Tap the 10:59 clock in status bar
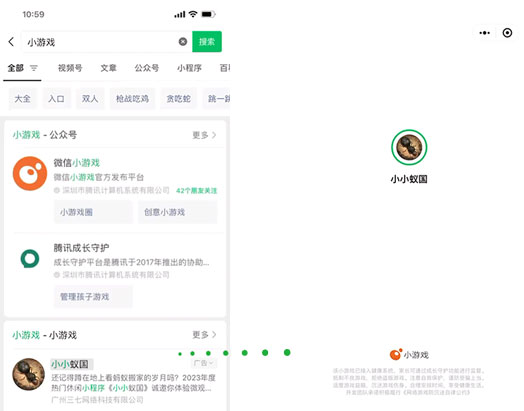The width and height of the screenshot is (524, 411). [x=33, y=14]
